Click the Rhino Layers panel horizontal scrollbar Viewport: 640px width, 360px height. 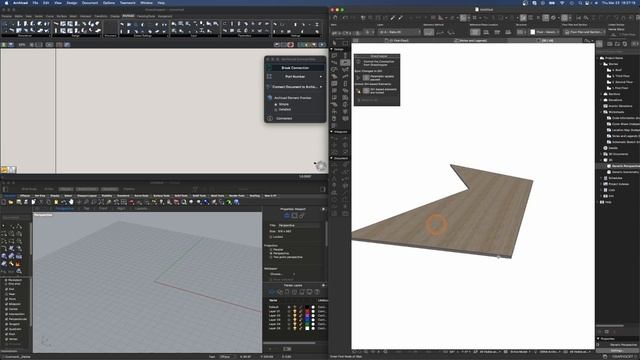289,342
